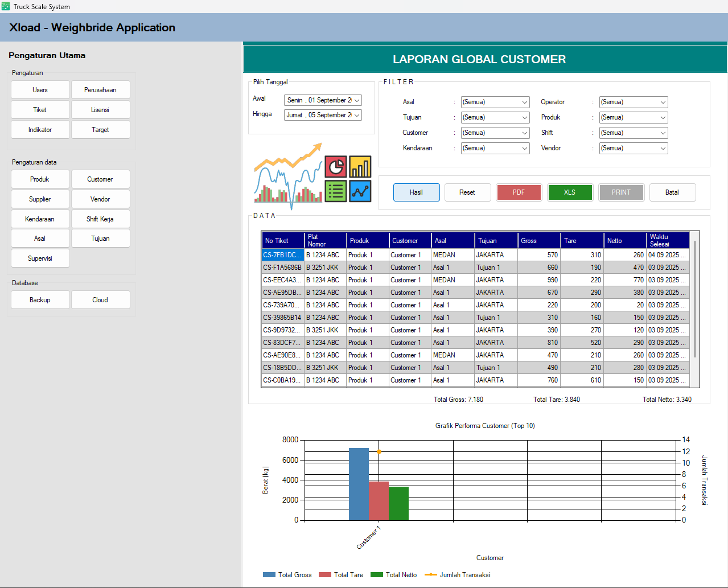Screen dimensions: 728x588
Task: Expand the Operator filter combo box
Action: tap(663, 102)
